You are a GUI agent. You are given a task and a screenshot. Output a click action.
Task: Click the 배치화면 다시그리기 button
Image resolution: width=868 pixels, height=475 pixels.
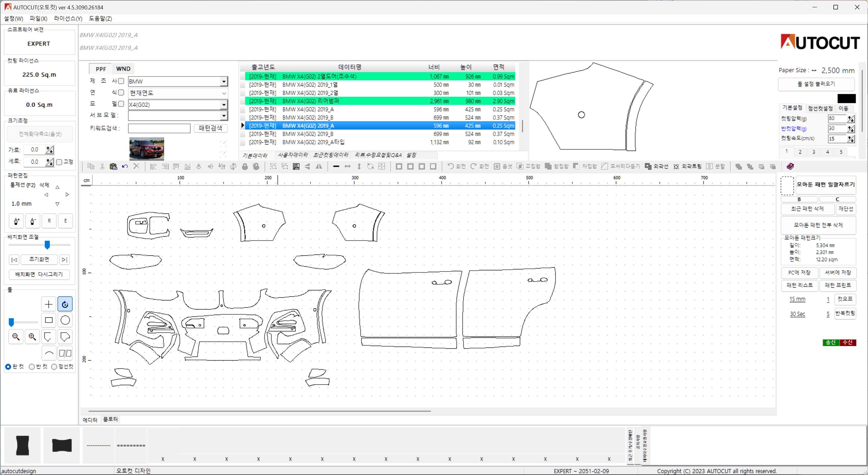pyautogui.click(x=39, y=275)
